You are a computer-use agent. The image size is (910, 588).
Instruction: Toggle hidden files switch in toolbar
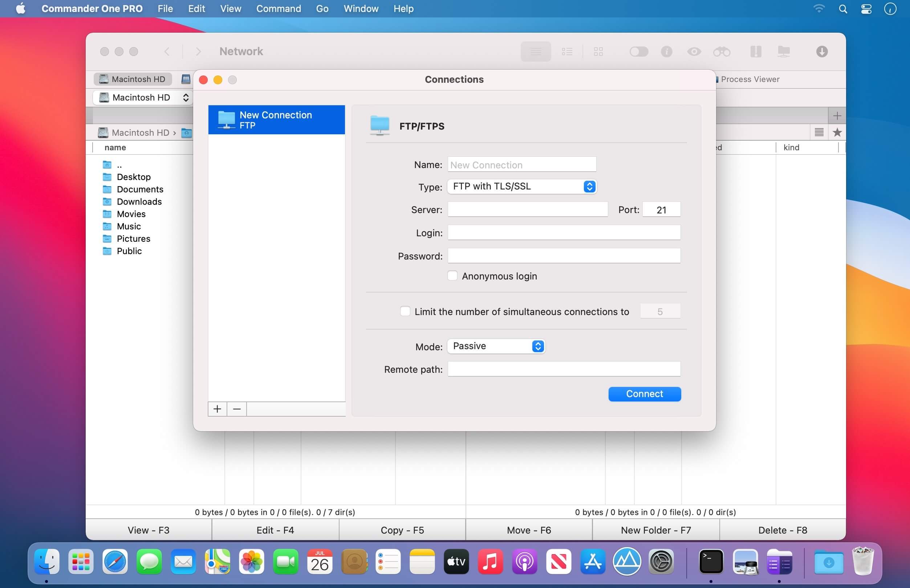click(638, 52)
